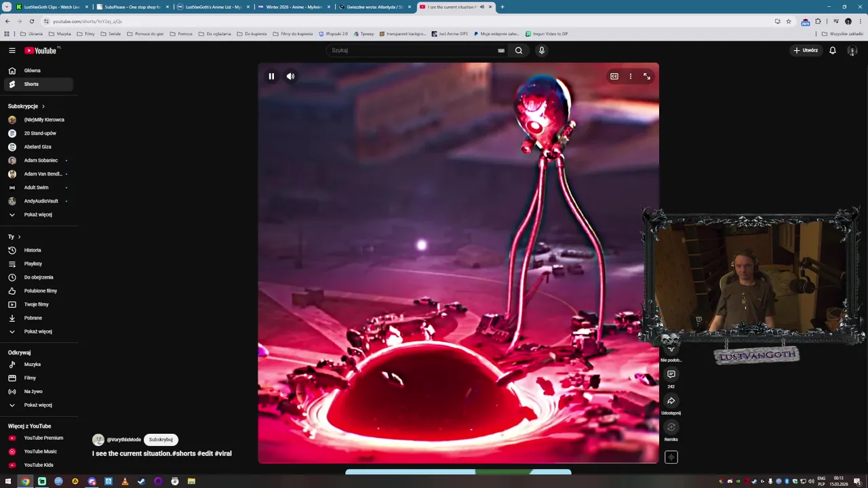Open Wszystkie zakładki bookmarks folder

(x=843, y=33)
